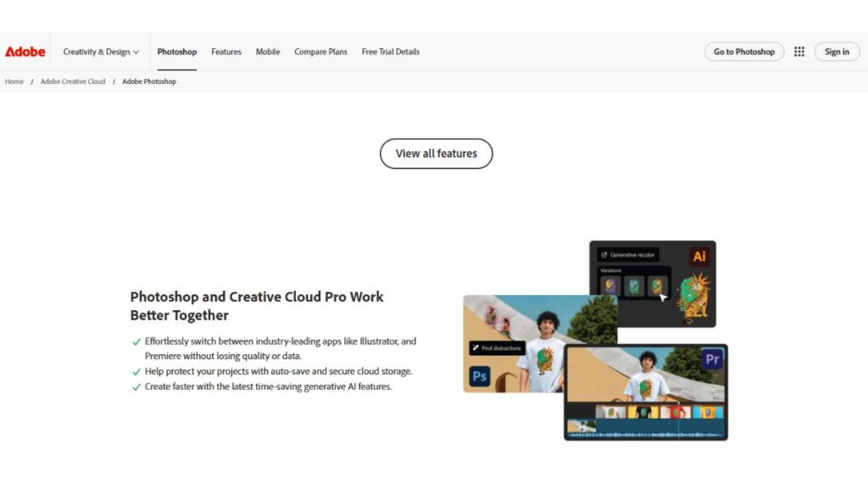This screenshot has width=868, height=488.
Task: Open the Mobile section
Action: tap(267, 51)
